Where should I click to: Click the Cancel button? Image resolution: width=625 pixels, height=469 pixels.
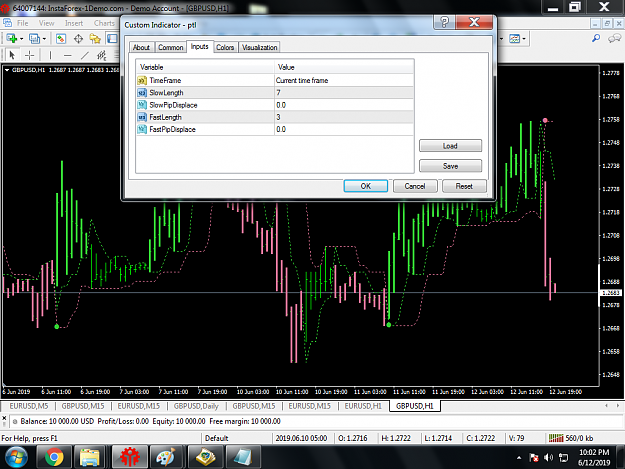click(x=415, y=186)
